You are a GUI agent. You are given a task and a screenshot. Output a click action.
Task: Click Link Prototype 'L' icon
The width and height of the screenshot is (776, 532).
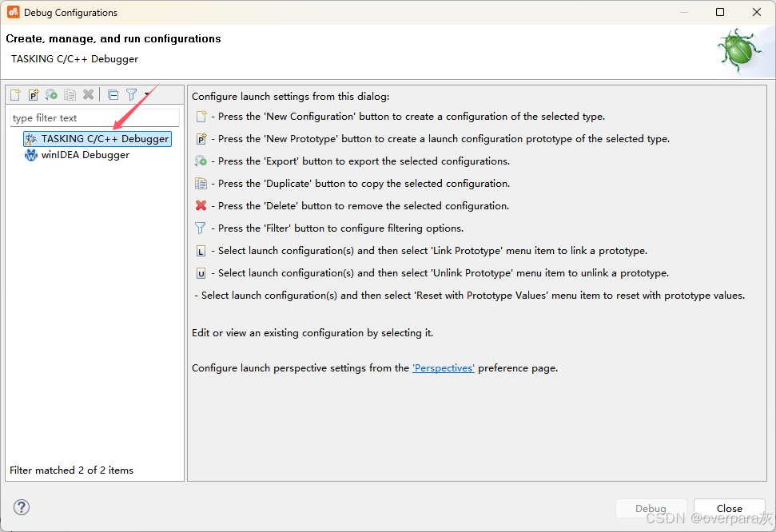[x=201, y=251]
